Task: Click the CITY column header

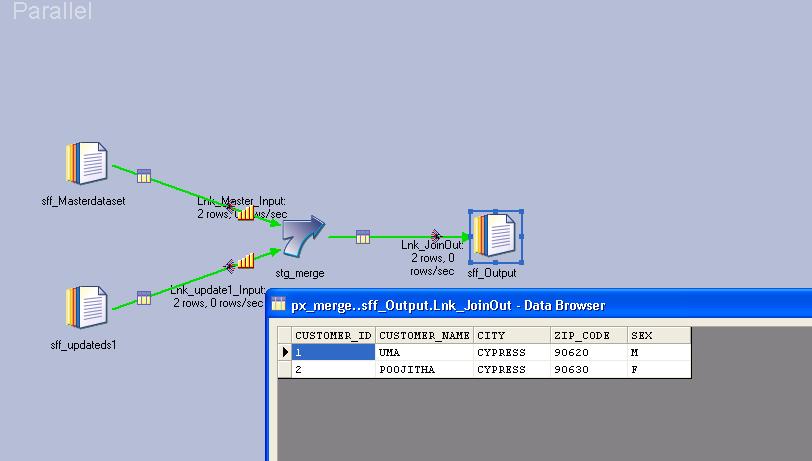Action: 511,336
